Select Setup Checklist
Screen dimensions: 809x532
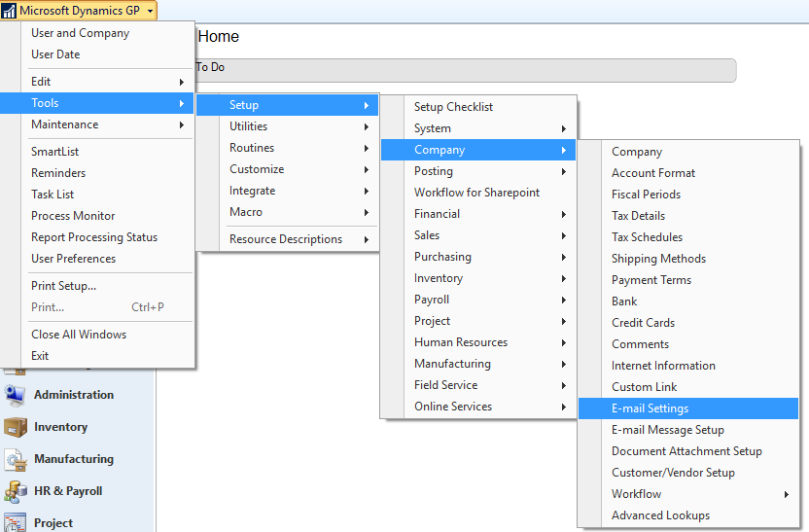[x=478, y=107]
